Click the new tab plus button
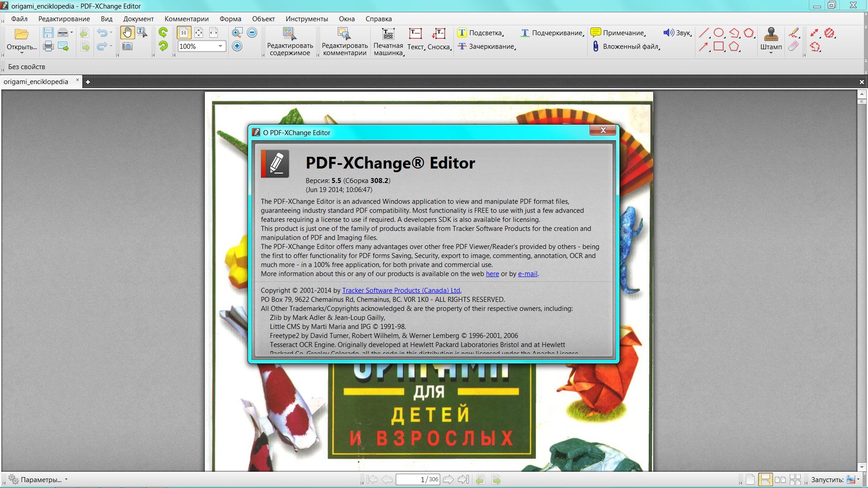This screenshot has height=488, width=868. (88, 82)
